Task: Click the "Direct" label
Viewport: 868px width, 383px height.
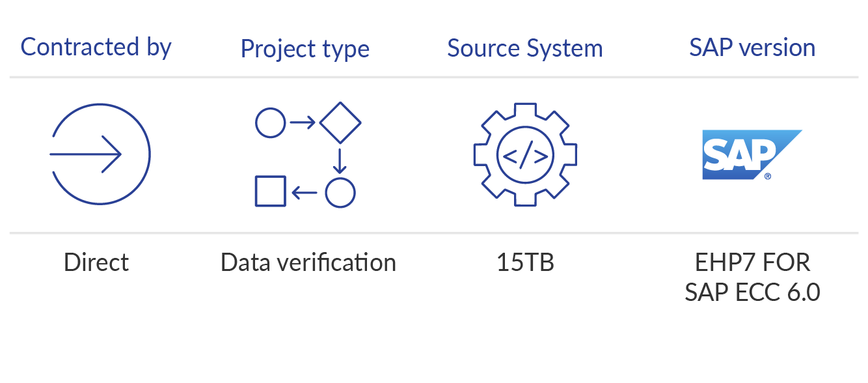Action: (x=96, y=262)
